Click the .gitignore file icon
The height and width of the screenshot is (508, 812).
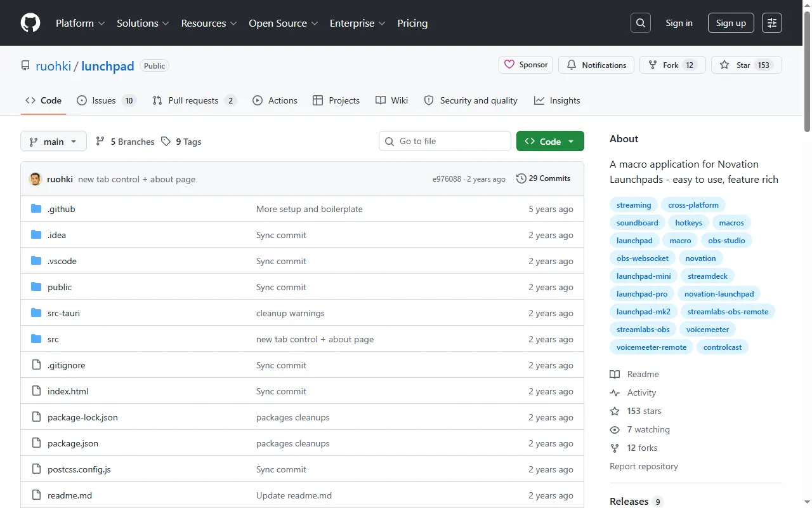click(36, 365)
